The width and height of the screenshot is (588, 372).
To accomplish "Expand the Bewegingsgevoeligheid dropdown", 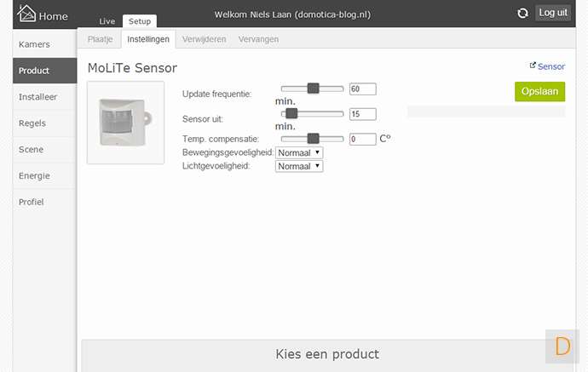I will tap(299, 152).
